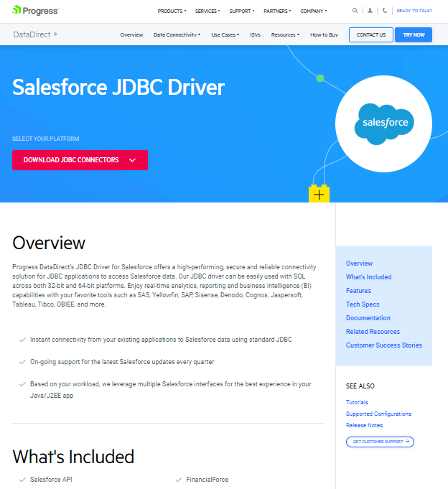
Task: Expand the SUPPORT menu
Action: point(242,11)
